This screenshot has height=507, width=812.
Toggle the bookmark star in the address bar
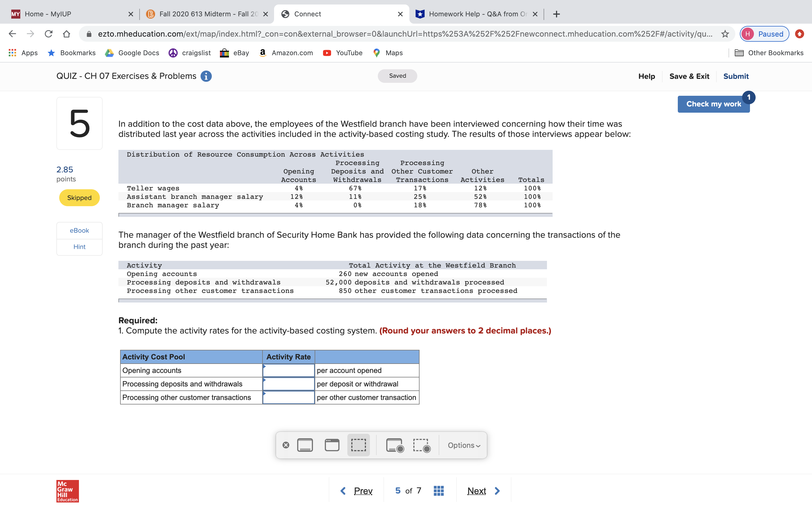725,34
